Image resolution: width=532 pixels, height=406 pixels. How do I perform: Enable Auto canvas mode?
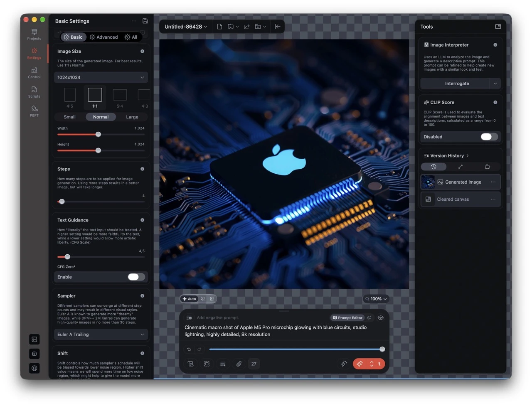(x=189, y=299)
